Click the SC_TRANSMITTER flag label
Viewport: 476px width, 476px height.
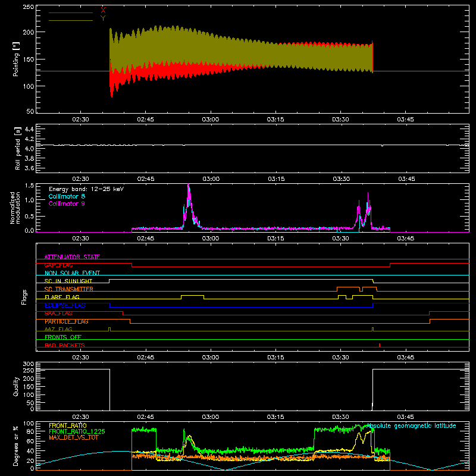tap(69, 289)
